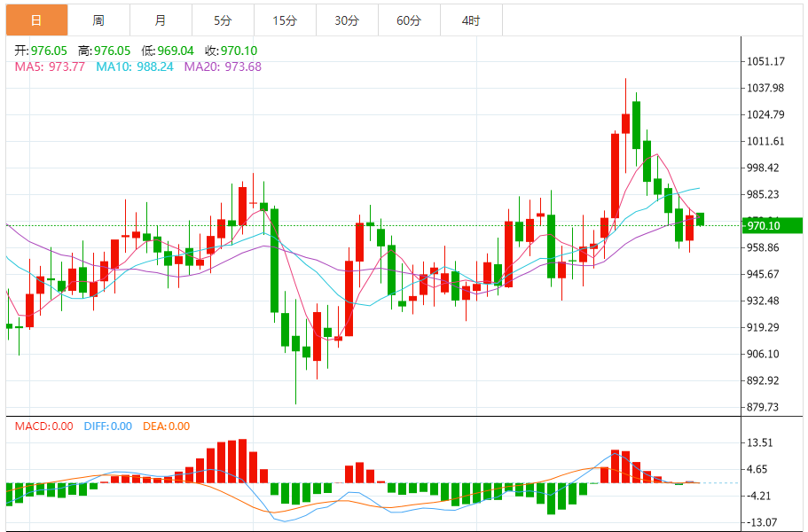Click the 985.23 price axis label
Viewport: 808px width, 532px height.
[763, 194]
